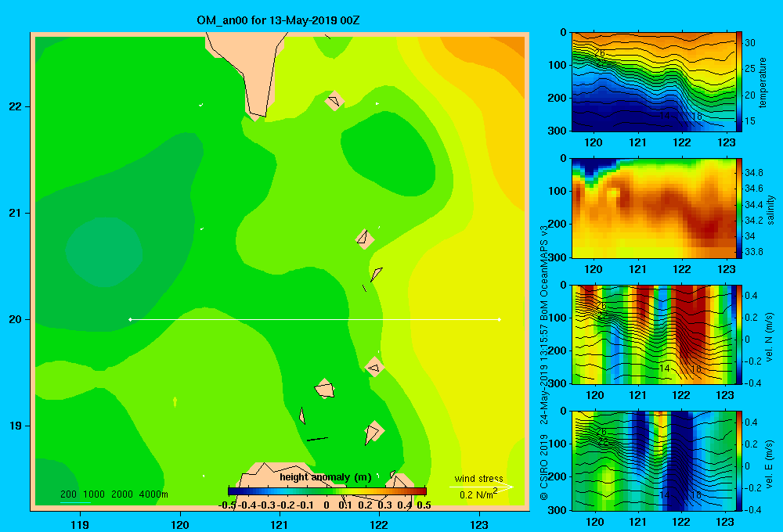Viewport: 783px width, 532px height.
Task: Click longitude label 119 on main map
Action: click(x=81, y=524)
